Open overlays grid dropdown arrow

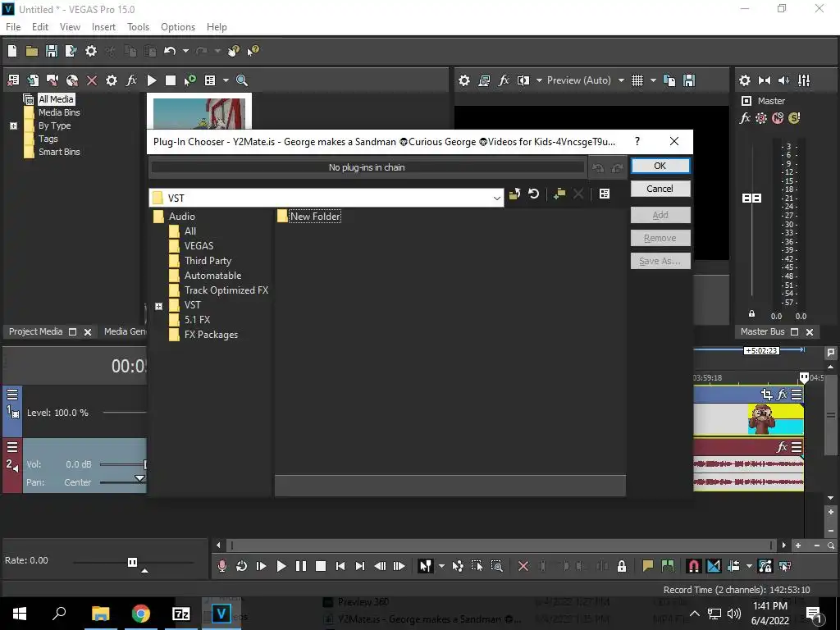(653, 80)
